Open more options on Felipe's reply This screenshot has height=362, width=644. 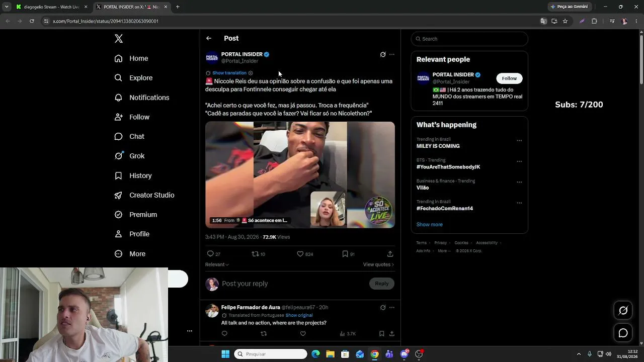392,307
